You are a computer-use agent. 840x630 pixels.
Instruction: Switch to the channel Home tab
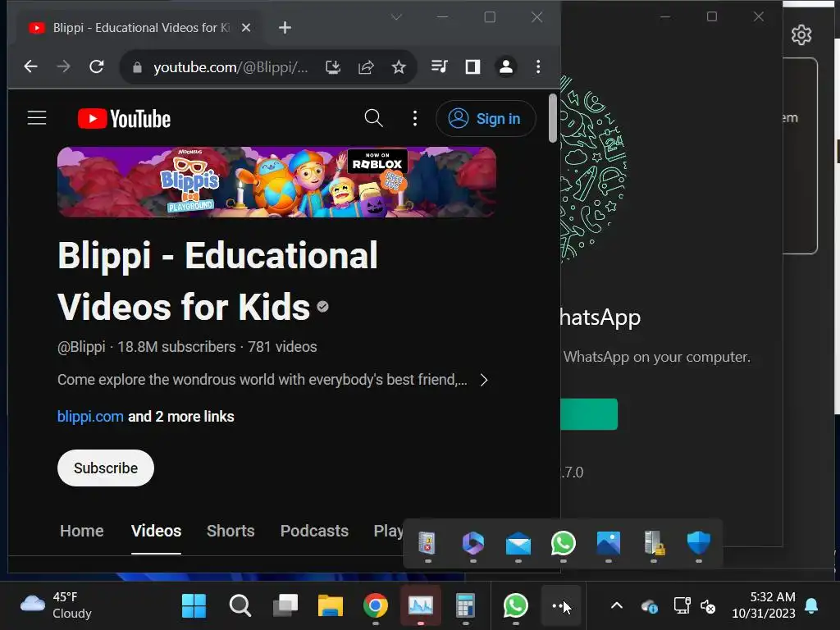click(x=82, y=531)
